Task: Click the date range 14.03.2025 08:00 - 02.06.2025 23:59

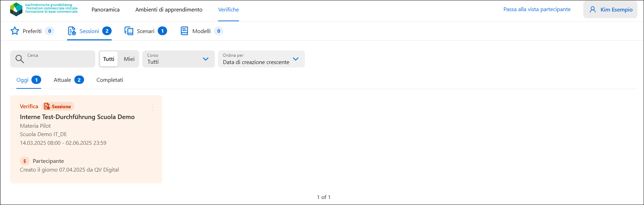Action: pos(63,143)
